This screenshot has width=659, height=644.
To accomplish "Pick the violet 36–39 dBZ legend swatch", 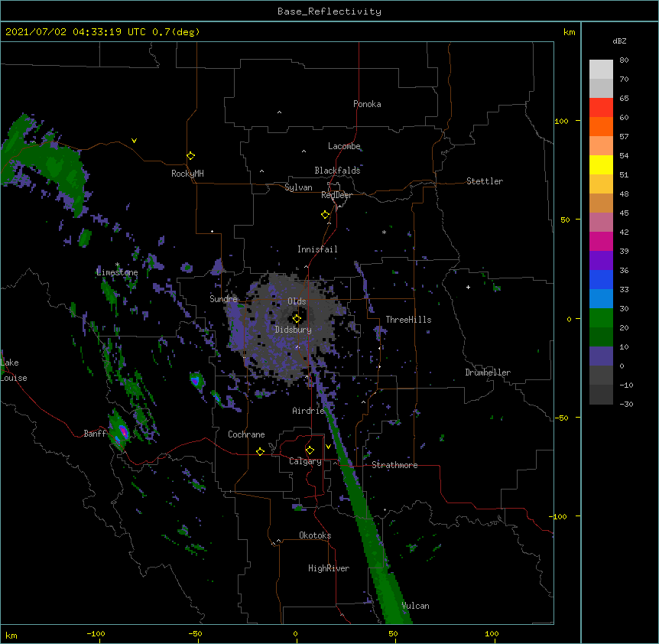I will pyautogui.click(x=601, y=261).
